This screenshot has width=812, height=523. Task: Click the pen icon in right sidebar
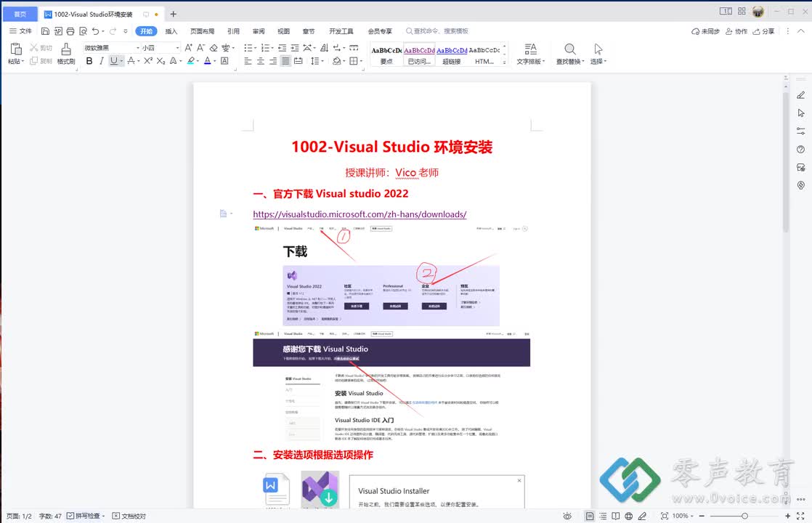click(x=800, y=94)
